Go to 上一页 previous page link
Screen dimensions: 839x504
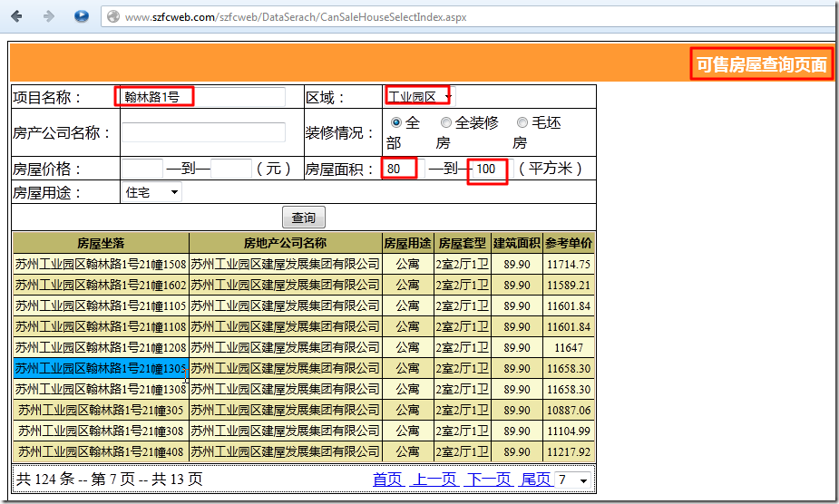[x=434, y=479]
